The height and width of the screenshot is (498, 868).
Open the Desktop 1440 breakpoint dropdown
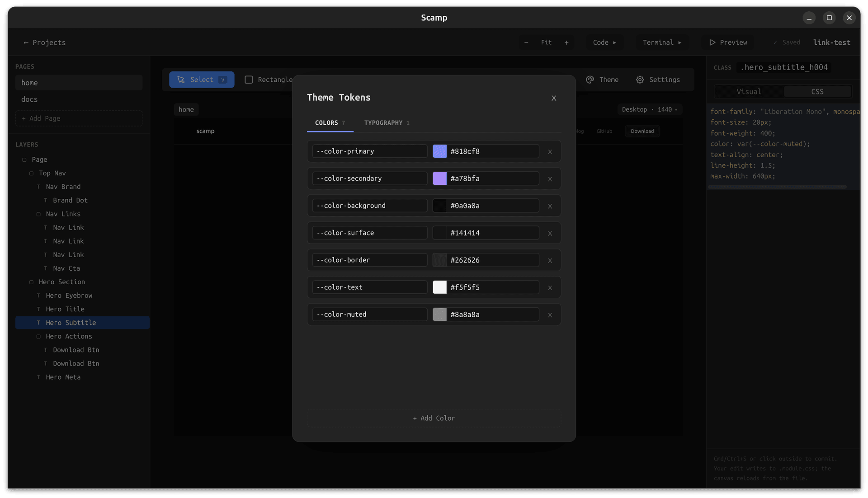[x=649, y=109]
